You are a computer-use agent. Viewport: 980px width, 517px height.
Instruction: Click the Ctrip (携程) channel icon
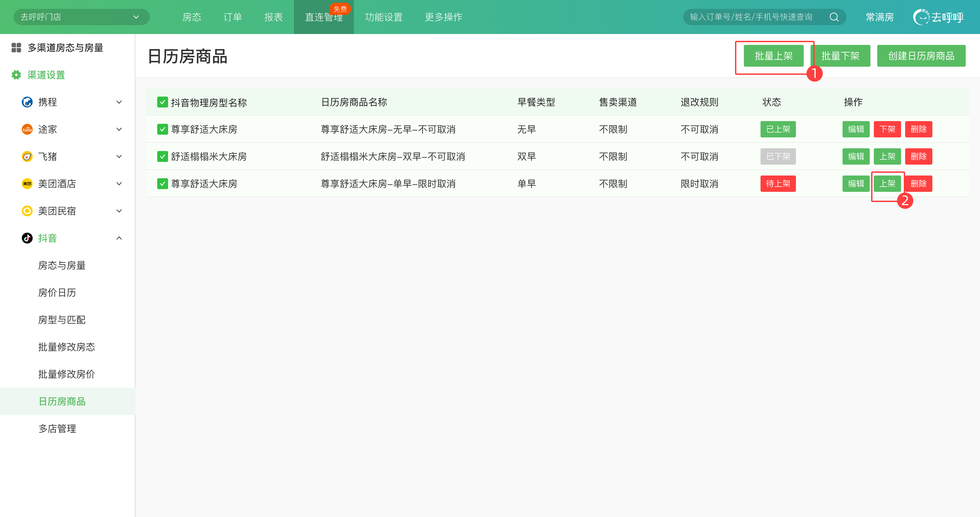click(x=27, y=102)
